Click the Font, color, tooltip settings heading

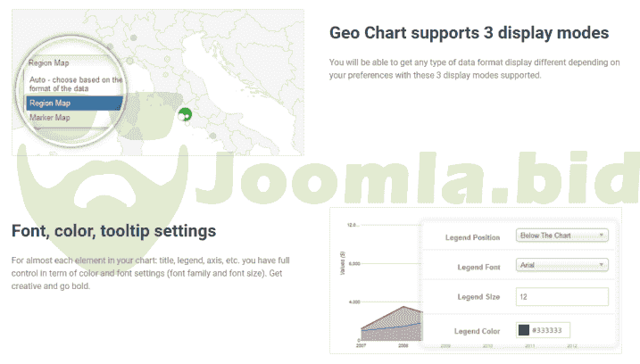[x=113, y=231]
